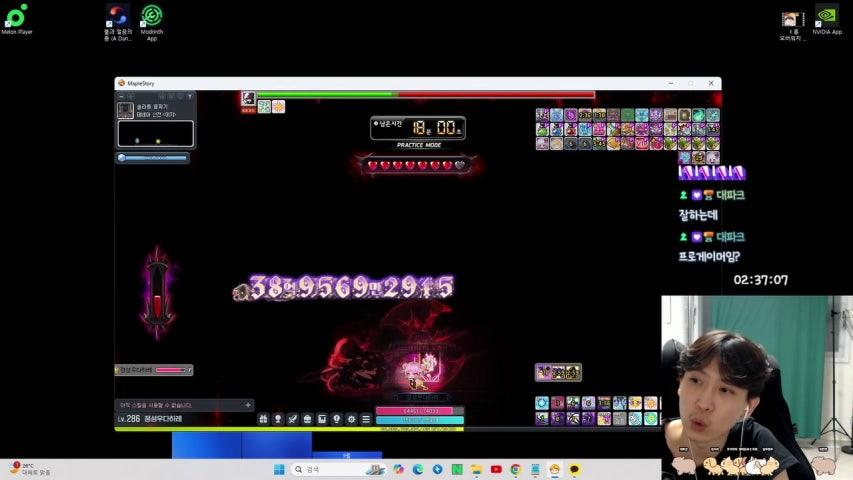Open the character info bust icon
This screenshot has height=480, width=853.
click(278, 419)
